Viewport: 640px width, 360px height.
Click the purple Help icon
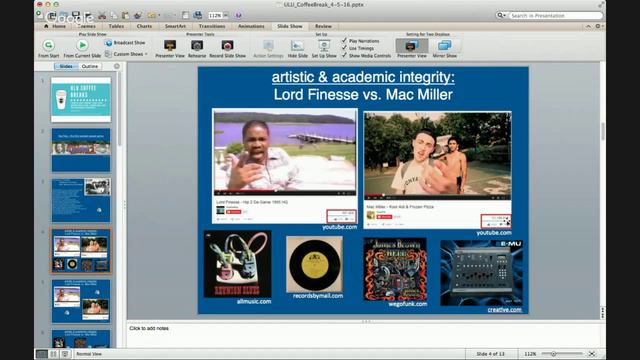coord(238,16)
